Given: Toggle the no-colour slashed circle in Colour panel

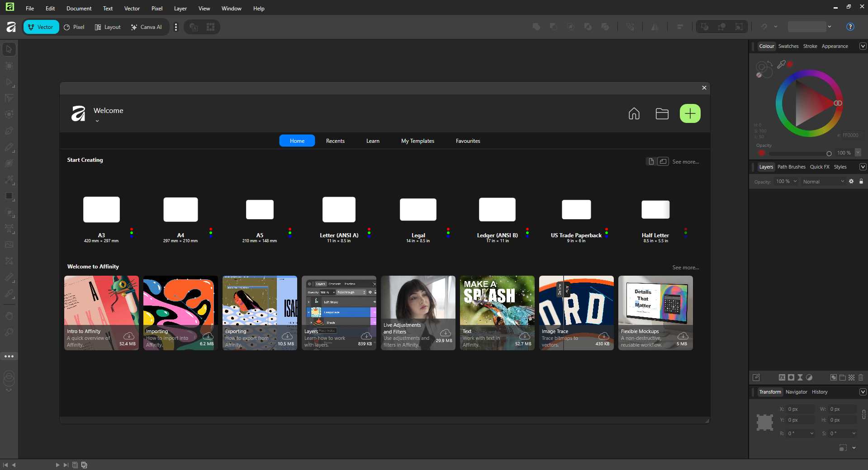Looking at the screenshot, I should click(759, 75).
